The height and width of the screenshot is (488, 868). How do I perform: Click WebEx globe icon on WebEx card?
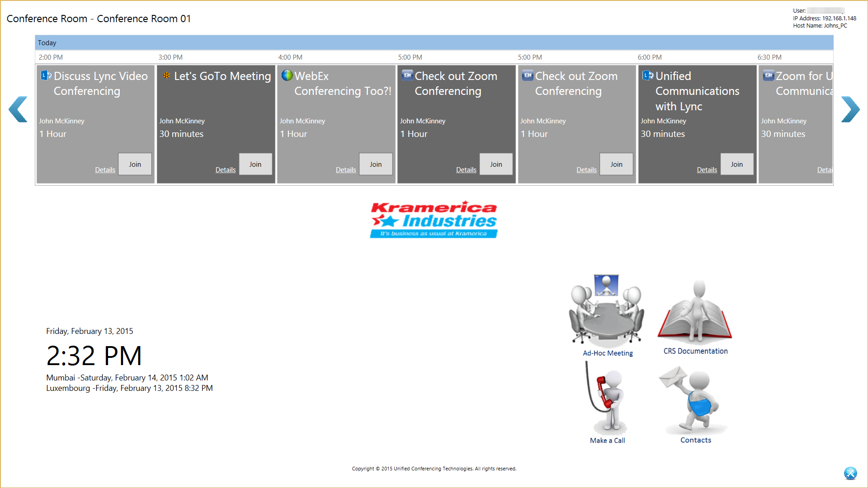[x=287, y=75]
